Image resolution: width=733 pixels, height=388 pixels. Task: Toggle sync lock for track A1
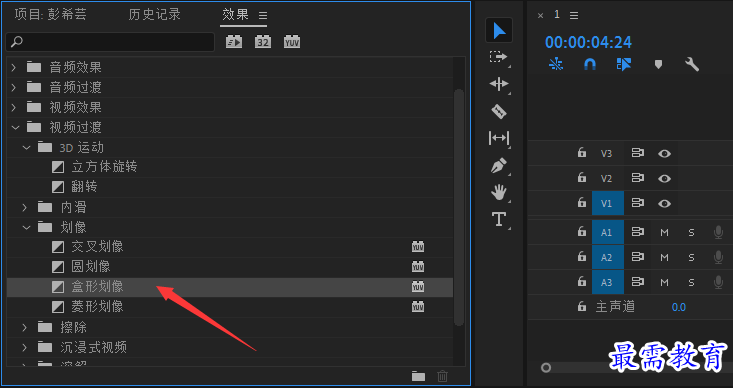(638, 232)
